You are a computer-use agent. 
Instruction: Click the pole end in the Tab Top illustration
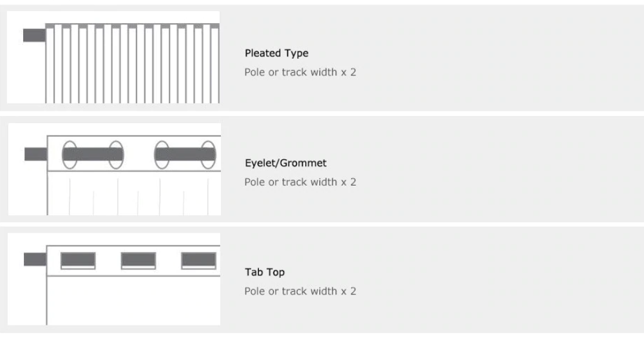(x=35, y=259)
